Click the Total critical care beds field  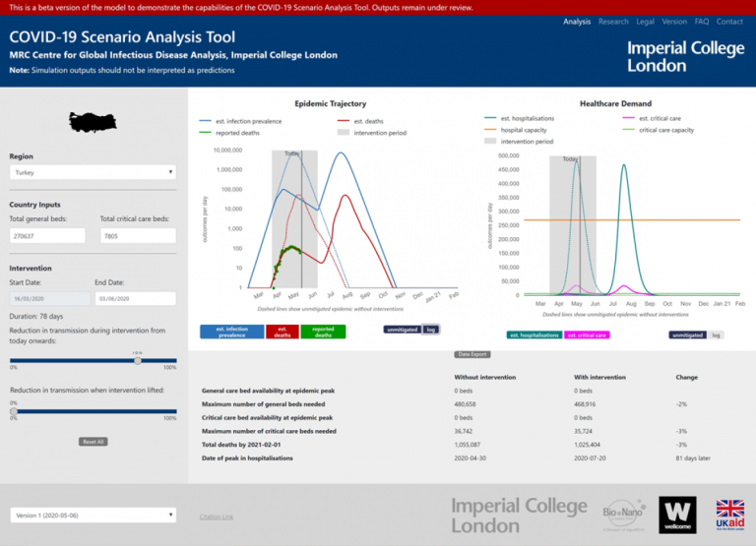tap(138, 236)
